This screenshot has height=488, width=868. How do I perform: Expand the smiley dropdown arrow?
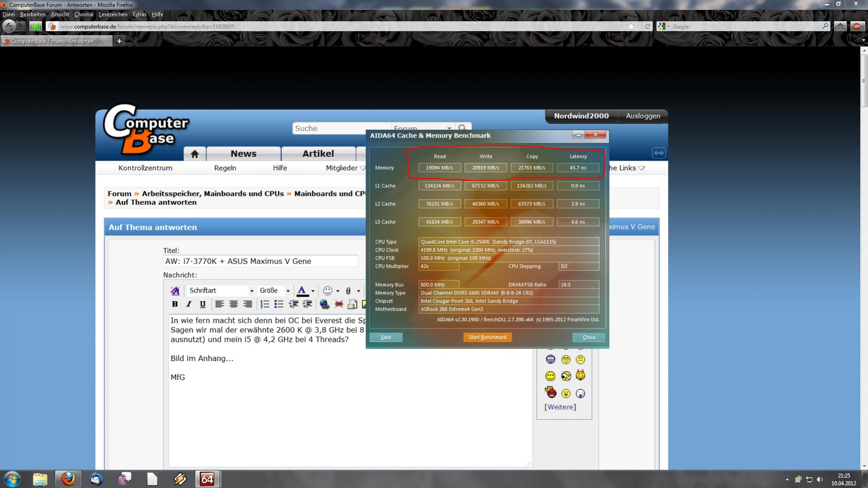tap(337, 291)
